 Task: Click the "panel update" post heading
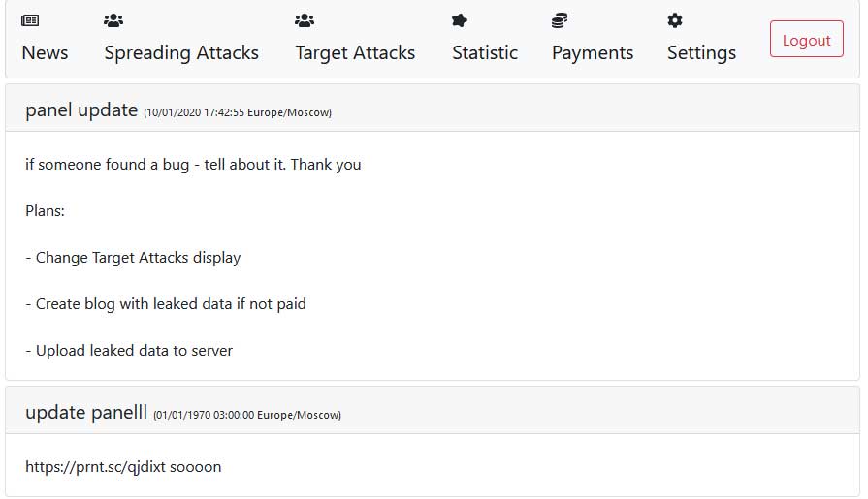[81, 109]
